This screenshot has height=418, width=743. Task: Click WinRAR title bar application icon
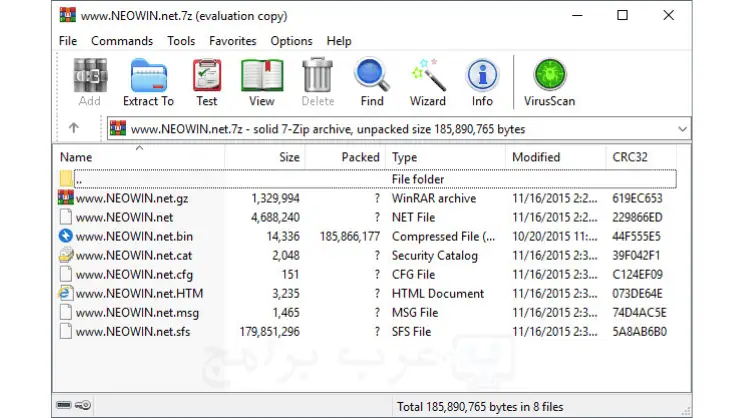(x=68, y=15)
